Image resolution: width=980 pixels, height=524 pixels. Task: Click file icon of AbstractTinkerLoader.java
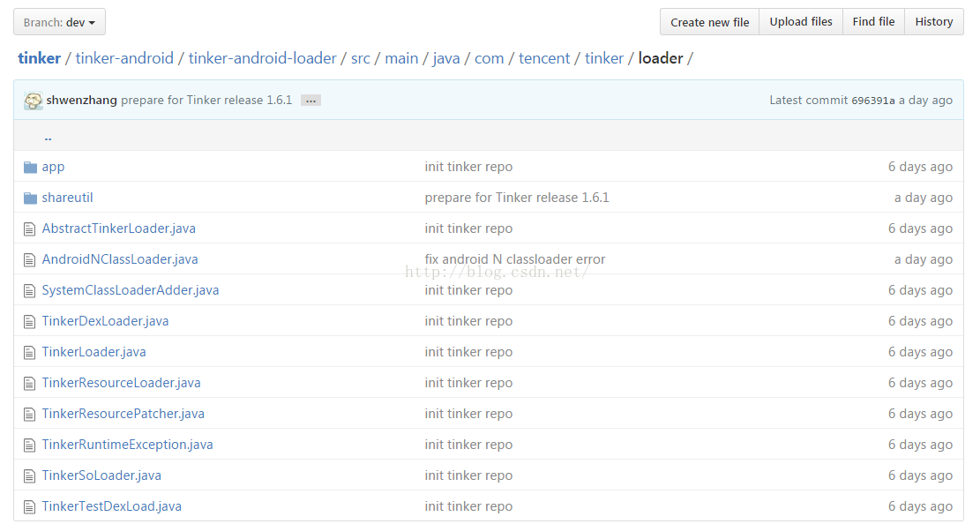29,228
